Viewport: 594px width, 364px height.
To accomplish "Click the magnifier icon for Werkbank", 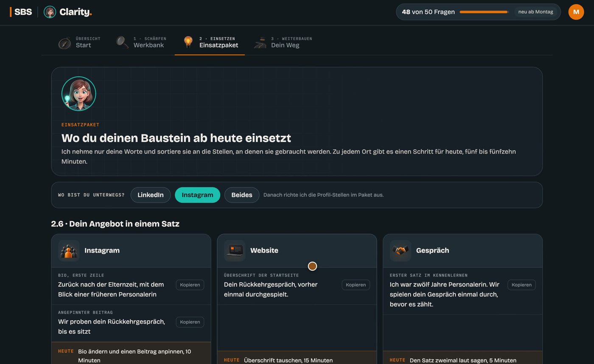I will tap(122, 42).
